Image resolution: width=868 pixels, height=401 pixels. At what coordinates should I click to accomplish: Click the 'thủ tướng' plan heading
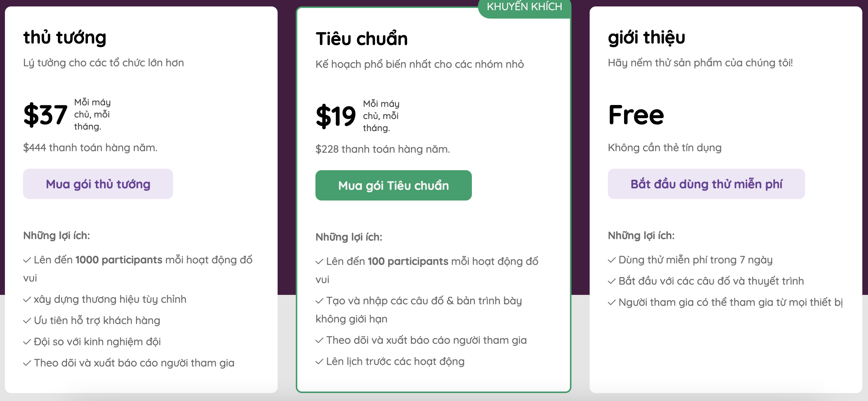click(65, 38)
